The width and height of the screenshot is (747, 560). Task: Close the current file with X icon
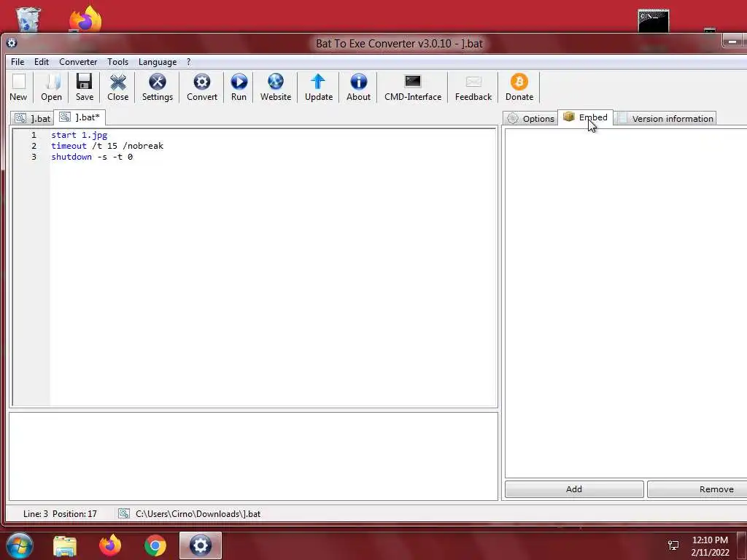coord(117,87)
